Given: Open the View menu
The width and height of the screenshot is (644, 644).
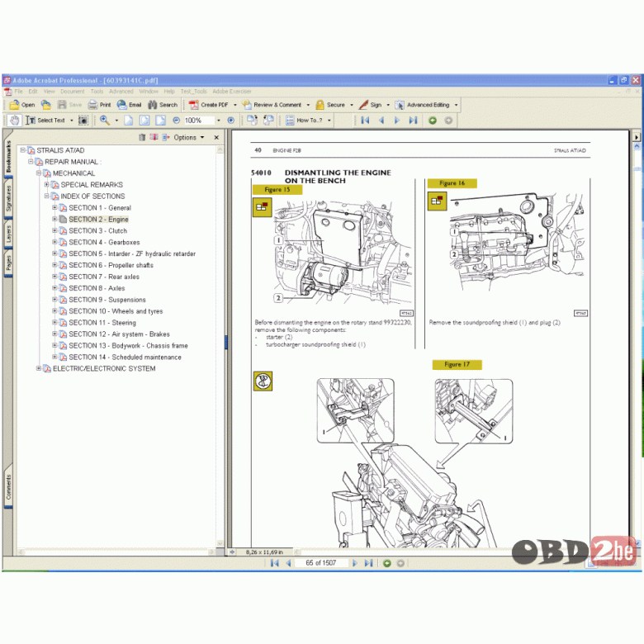Looking at the screenshot, I should click(49, 92).
